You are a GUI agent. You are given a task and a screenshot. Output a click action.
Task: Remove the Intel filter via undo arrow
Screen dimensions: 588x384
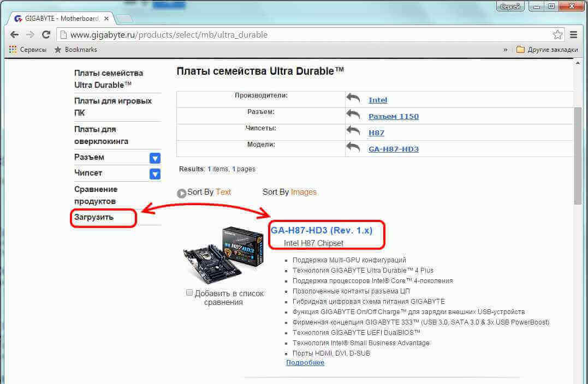[353, 99]
